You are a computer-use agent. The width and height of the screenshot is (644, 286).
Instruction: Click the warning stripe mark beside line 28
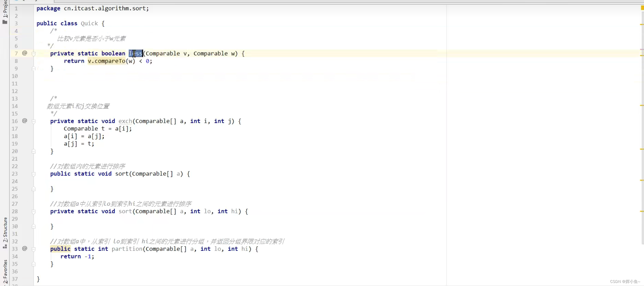coord(642,211)
